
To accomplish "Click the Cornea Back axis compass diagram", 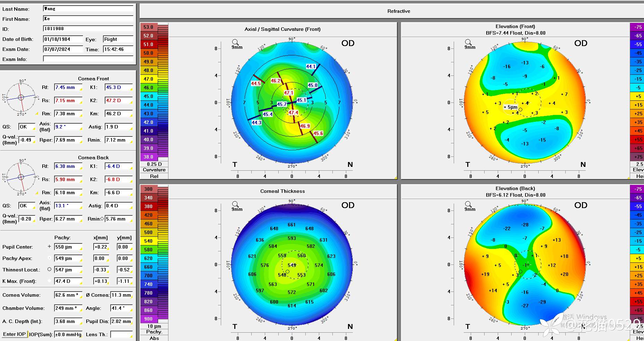I will (21, 177).
